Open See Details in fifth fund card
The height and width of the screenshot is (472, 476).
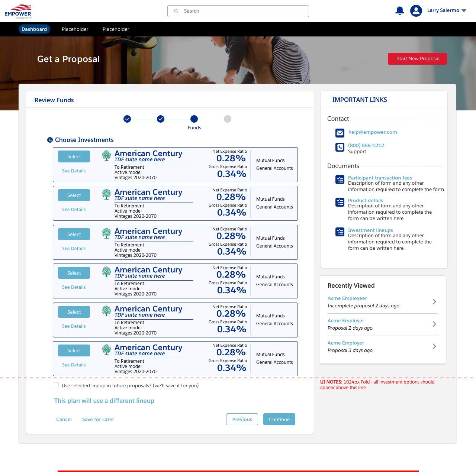coord(74,326)
